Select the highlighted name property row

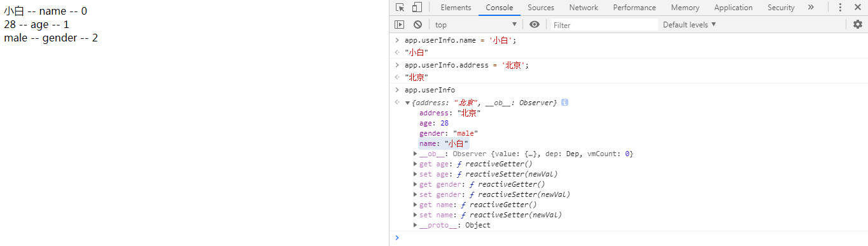point(444,143)
